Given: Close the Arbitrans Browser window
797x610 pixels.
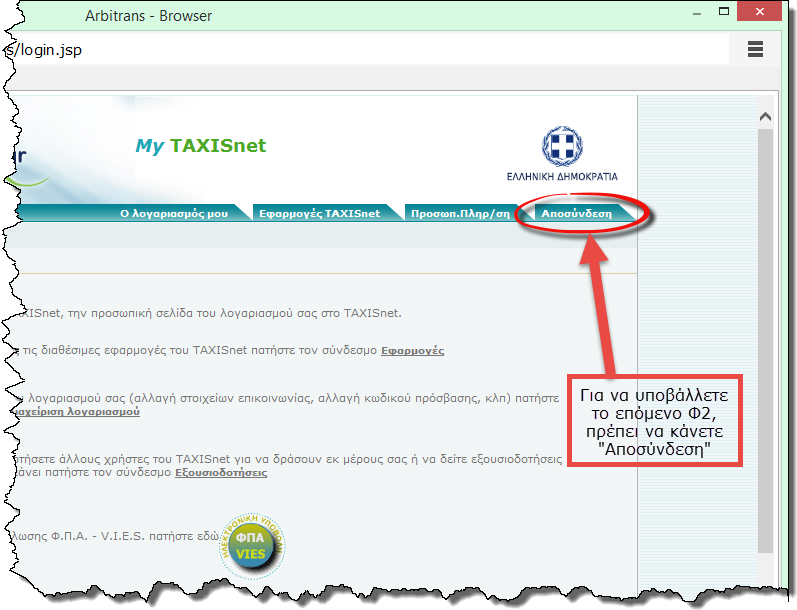Looking at the screenshot, I should 759,11.
